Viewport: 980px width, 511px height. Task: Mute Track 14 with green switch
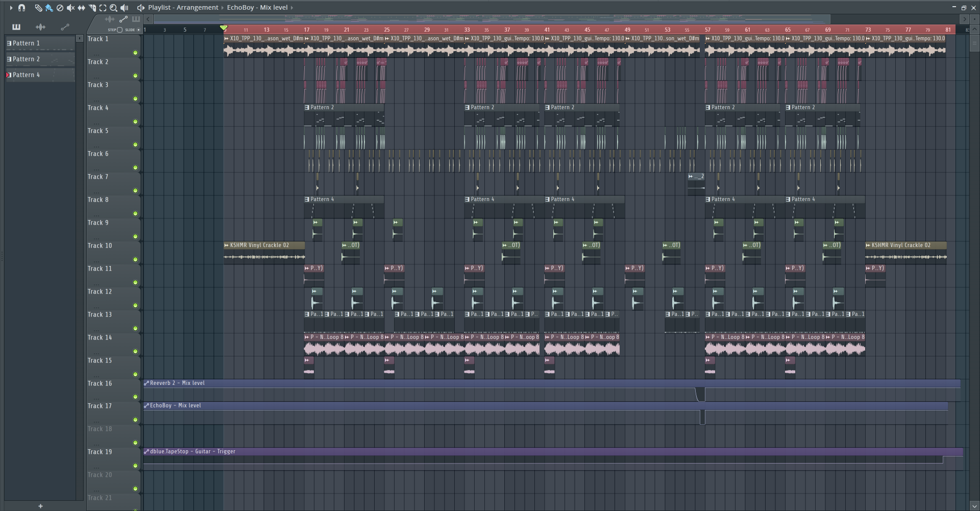pyautogui.click(x=135, y=351)
